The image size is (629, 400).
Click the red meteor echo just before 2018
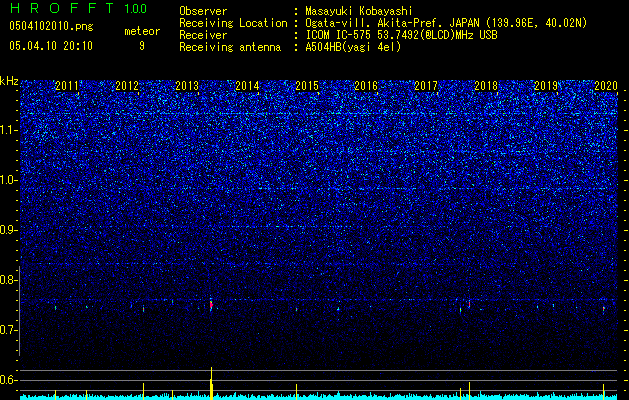click(469, 305)
